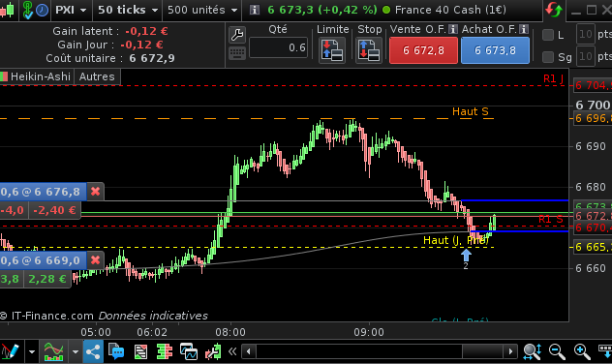Click the green-red order list icon
The height and width of the screenshot is (364, 612).
140,352
